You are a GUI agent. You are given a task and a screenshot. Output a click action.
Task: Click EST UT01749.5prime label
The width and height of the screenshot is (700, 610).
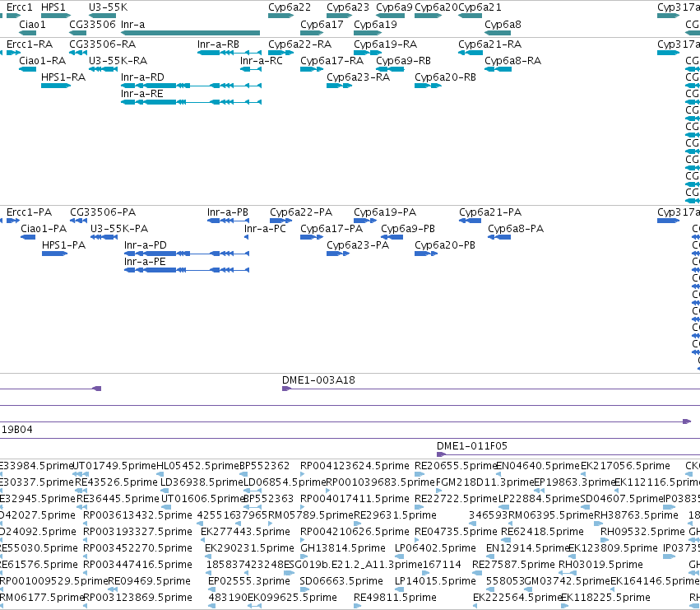[x=114, y=466]
